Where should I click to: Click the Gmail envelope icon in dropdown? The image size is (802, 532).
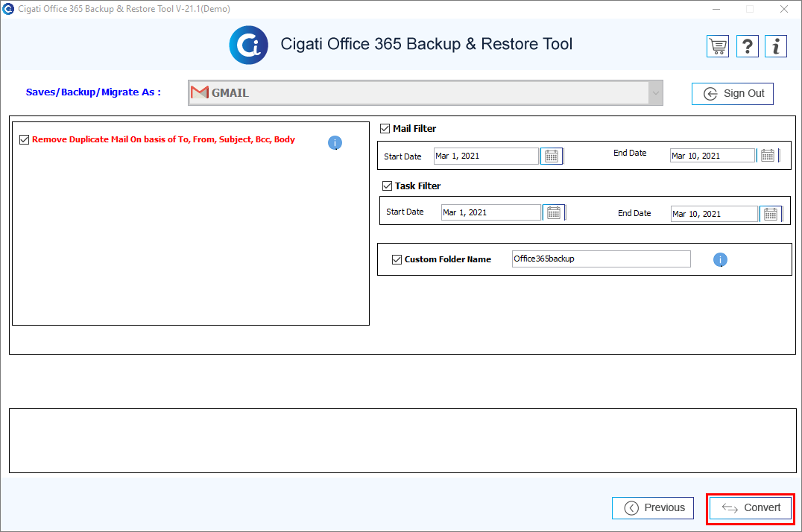tap(200, 92)
